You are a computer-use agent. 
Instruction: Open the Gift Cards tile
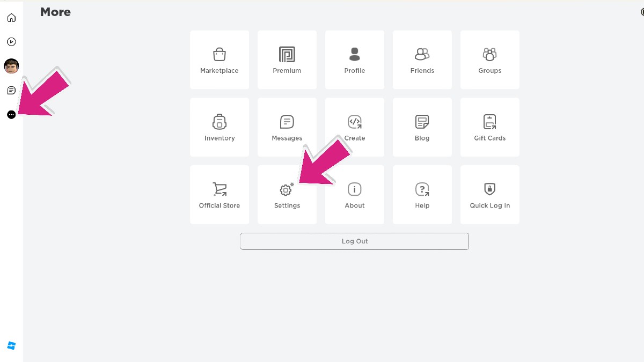pyautogui.click(x=489, y=127)
